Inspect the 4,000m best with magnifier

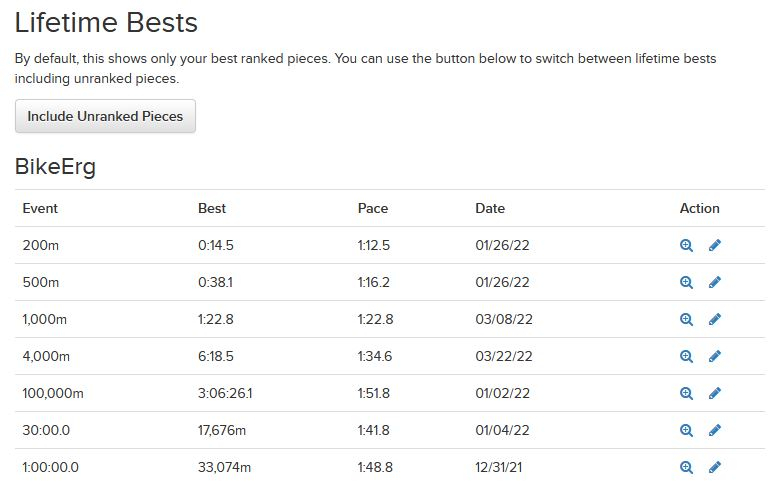coord(686,356)
